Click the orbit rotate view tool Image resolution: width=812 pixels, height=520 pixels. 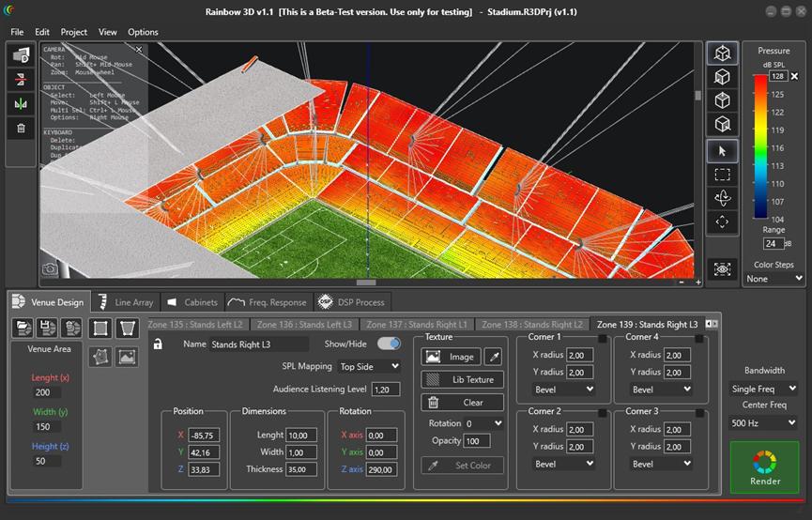(722, 198)
